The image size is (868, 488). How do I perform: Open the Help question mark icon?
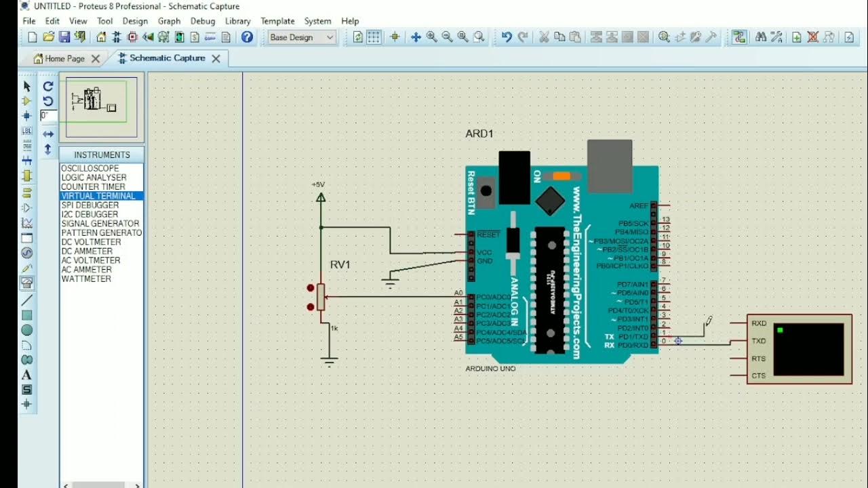(248, 37)
